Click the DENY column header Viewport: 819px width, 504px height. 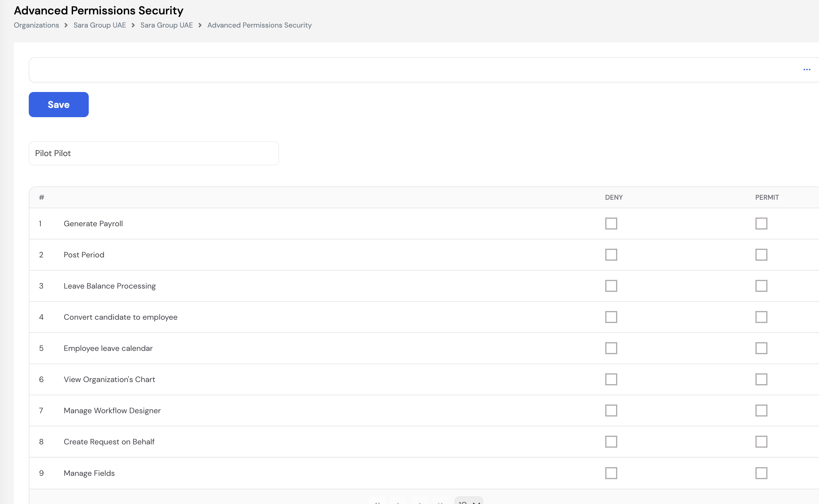point(614,197)
